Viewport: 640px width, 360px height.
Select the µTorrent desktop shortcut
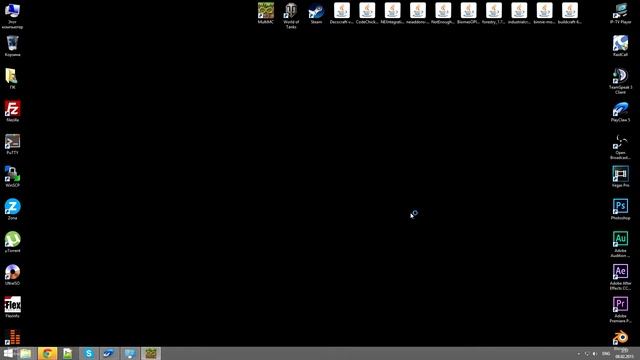point(12,242)
